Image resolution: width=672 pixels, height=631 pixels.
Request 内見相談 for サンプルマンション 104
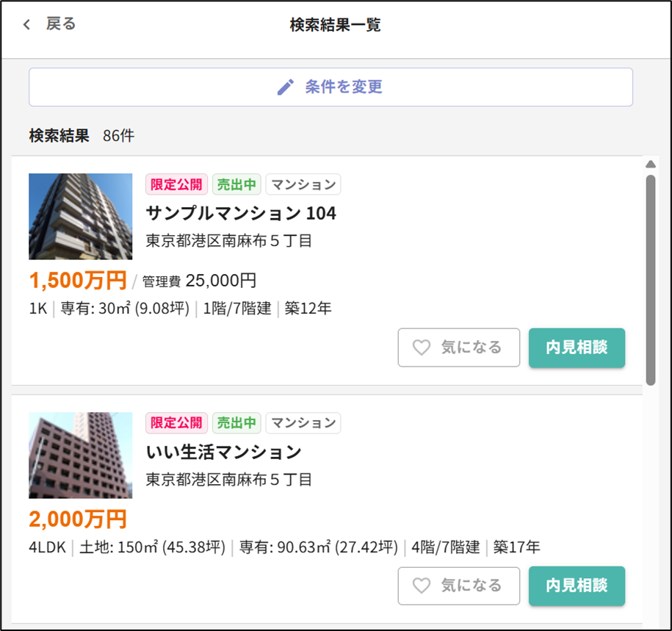[x=577, y=347]
